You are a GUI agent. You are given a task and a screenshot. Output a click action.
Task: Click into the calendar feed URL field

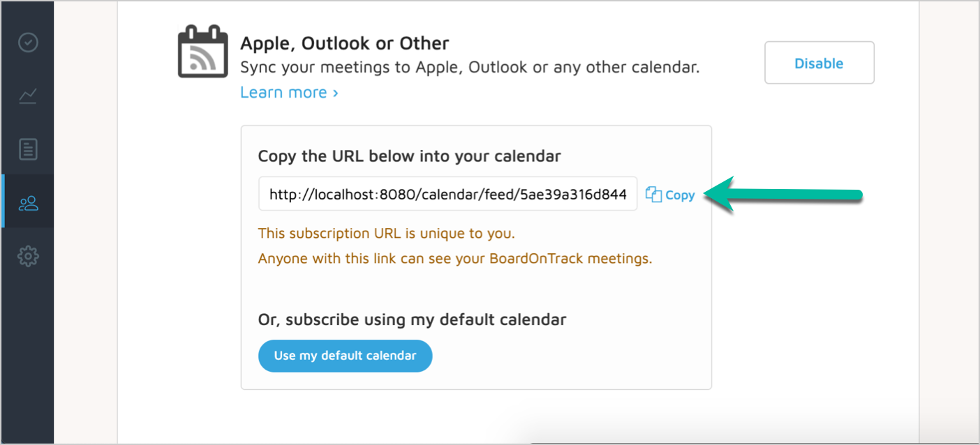tap(447, 195)
